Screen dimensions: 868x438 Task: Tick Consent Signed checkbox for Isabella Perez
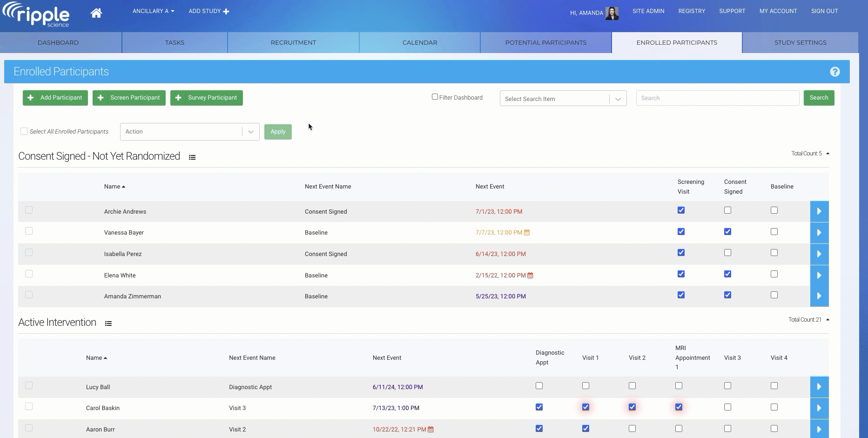click(x=727, y=253)
